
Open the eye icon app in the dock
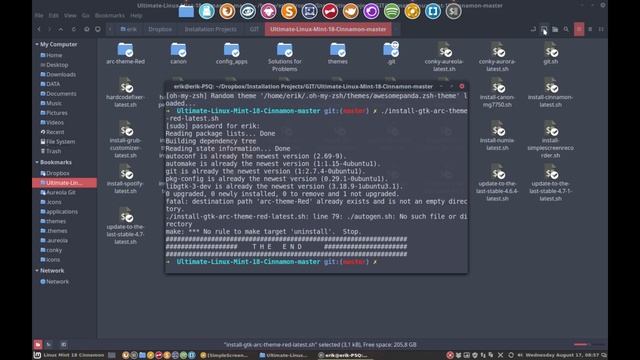pyautogui.click(x=248, y=11)
